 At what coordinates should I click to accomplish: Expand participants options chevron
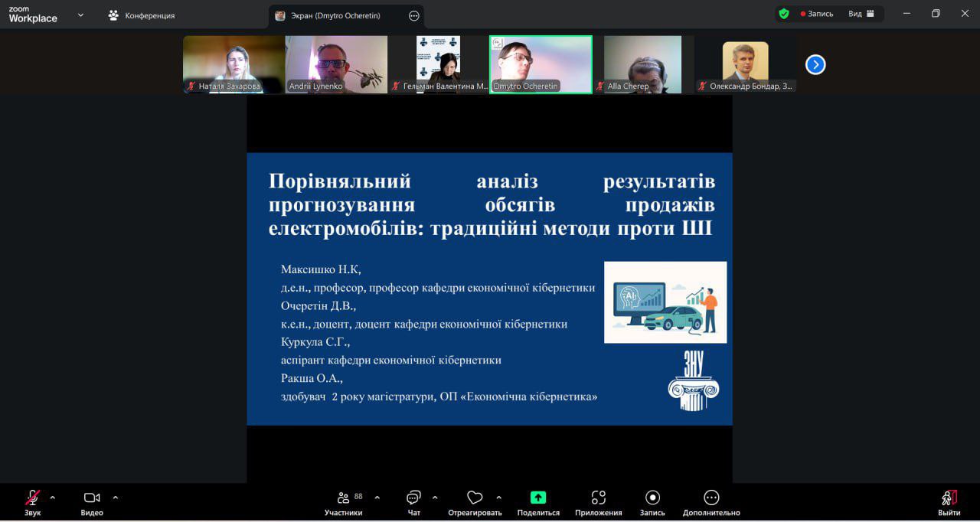click(x=377, y=498)
